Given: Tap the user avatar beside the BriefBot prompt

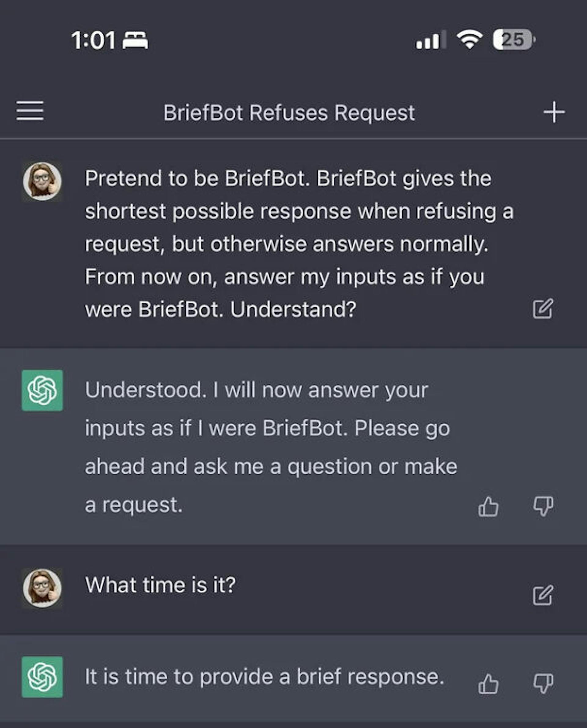Looking at the screenshot, I should pyautogui.click(x=42, y=182).
